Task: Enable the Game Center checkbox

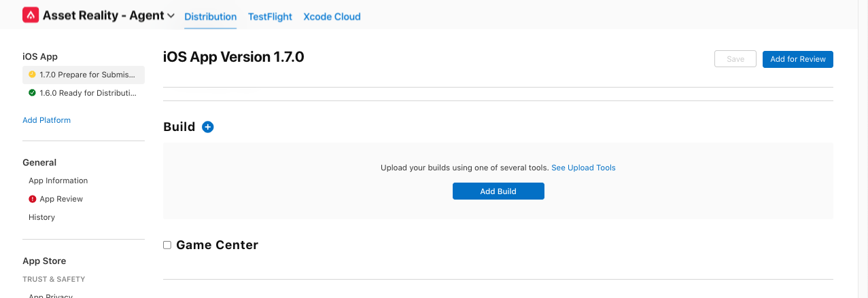Action: (167, 245)
